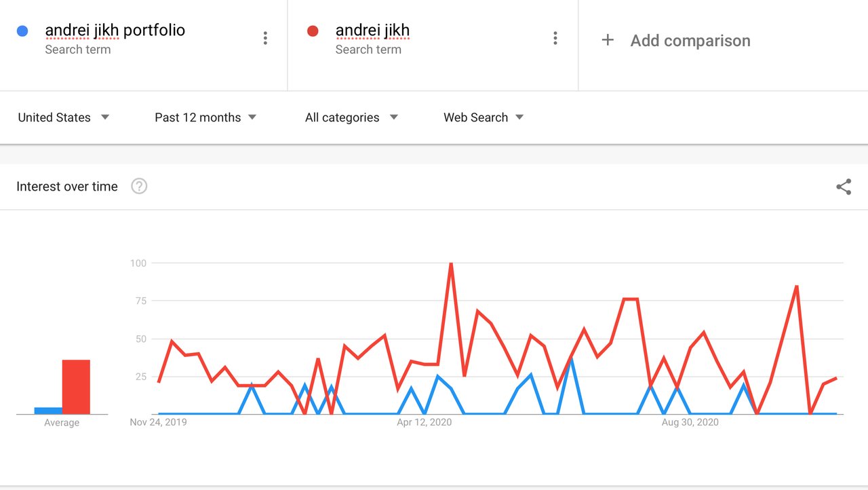Click the blue Average bar
Image resolution: width=868 pixels, height=490 pixels.
[x=48, y=411]
